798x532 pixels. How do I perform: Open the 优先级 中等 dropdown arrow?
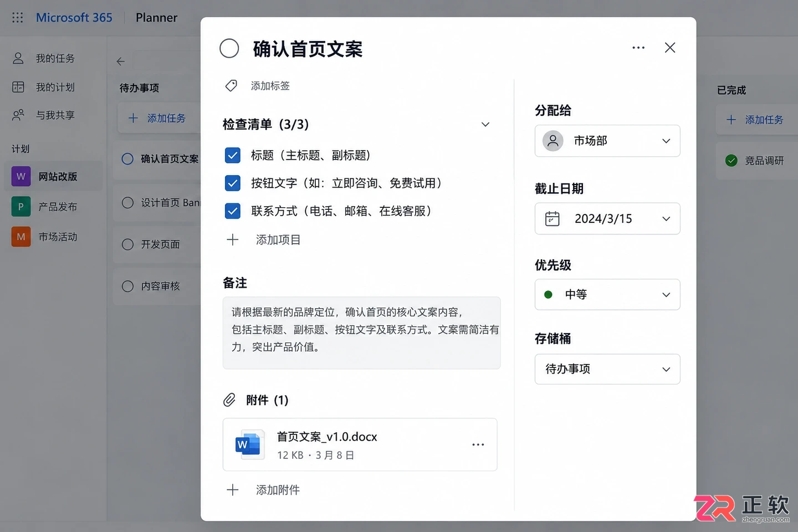point(666,294)
